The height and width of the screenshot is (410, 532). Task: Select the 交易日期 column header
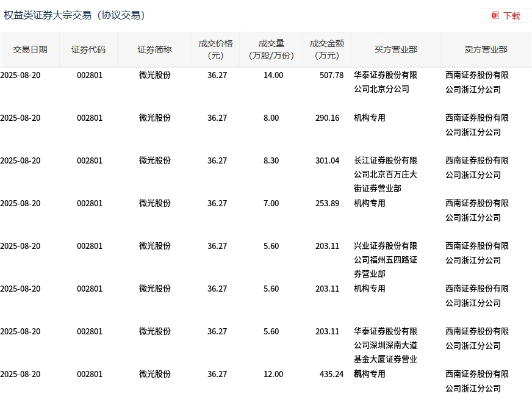(30, 49)
